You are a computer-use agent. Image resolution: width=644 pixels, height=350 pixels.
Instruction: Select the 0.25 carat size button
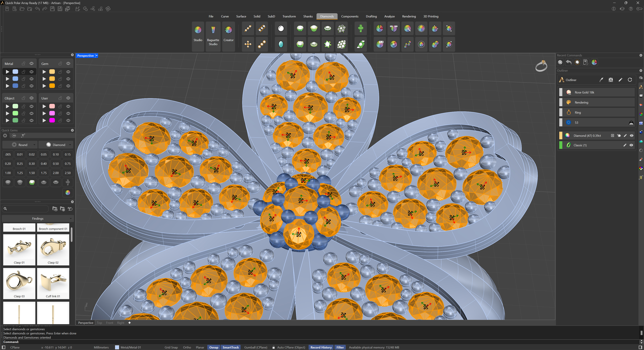[20, 164]
